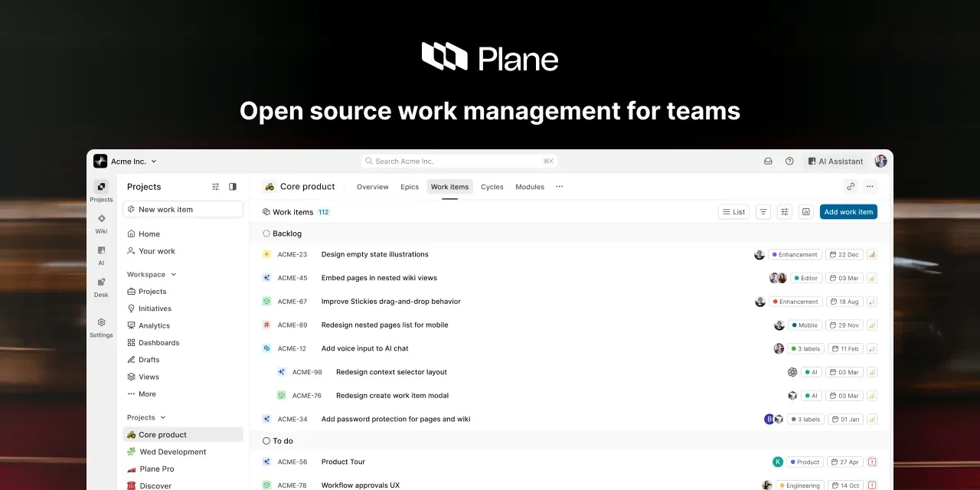Click the Search Acme Inc. field
Screen dimensions: 980x490
459,162
